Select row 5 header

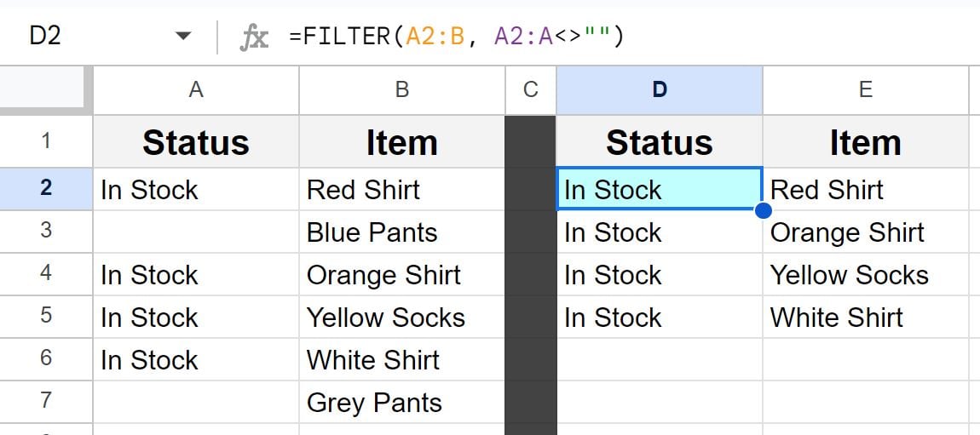(x=46, y=317)
